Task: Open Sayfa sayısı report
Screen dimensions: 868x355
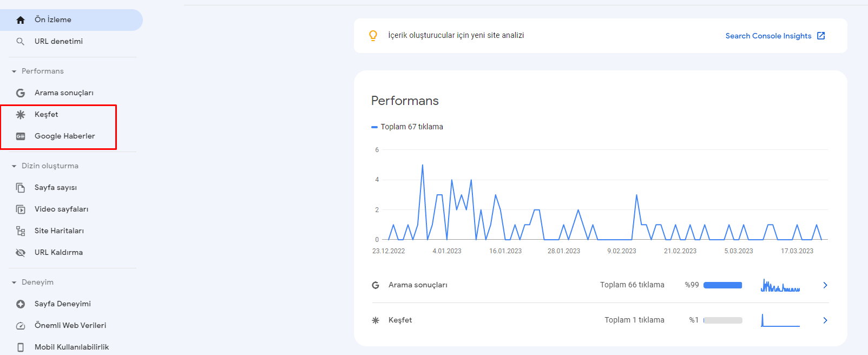Action: (x=56, y=188)
